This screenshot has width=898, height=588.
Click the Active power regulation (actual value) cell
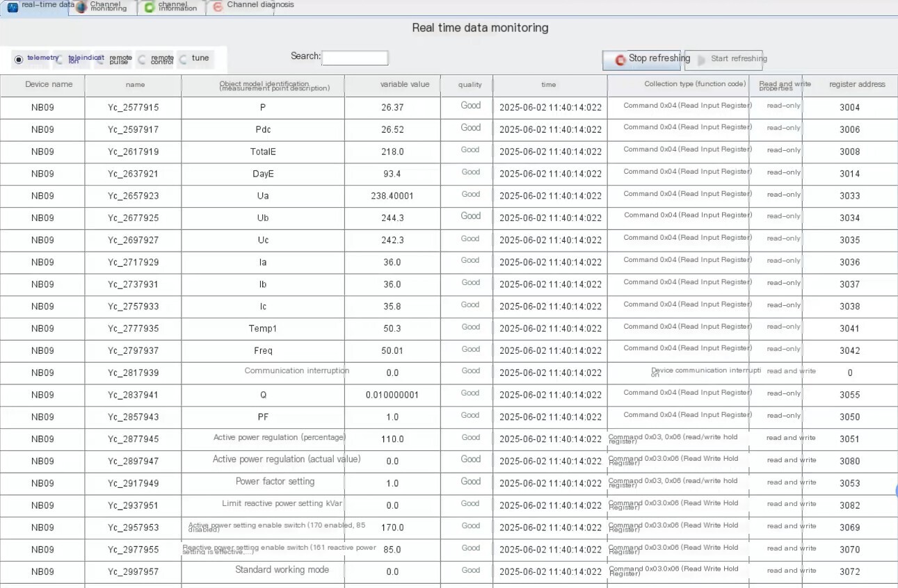click(x=263, y=462)
